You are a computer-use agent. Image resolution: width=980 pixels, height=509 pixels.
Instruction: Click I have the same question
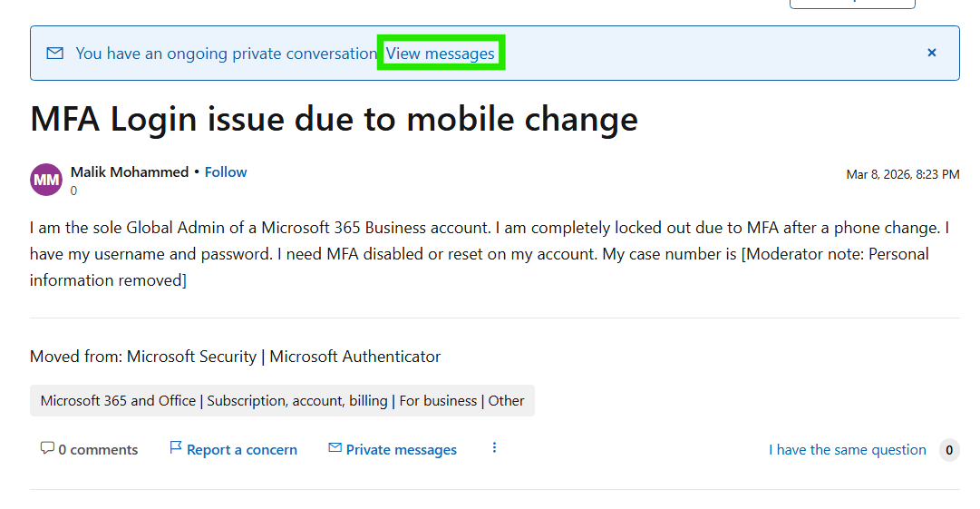point(847,450)
